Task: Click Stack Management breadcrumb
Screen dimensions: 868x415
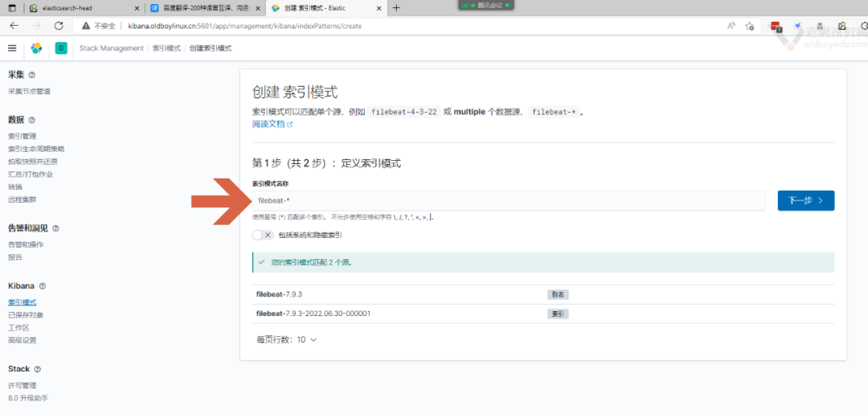Action: [111, 49]
